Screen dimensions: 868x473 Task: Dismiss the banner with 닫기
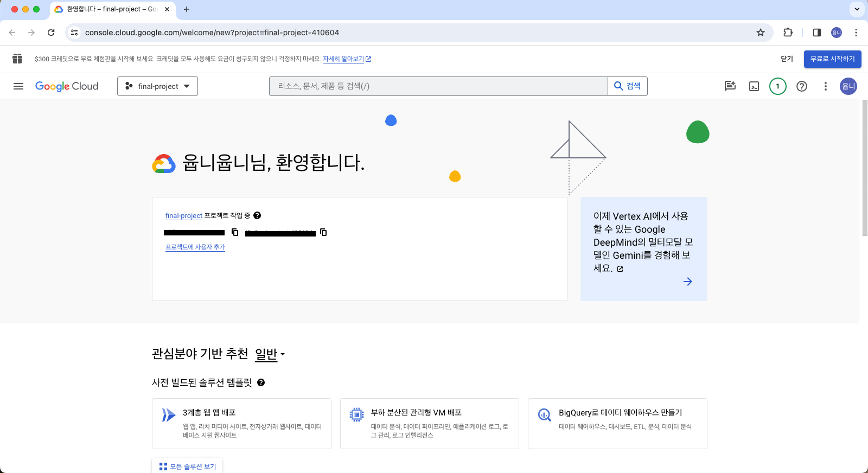tap(787, 59)
